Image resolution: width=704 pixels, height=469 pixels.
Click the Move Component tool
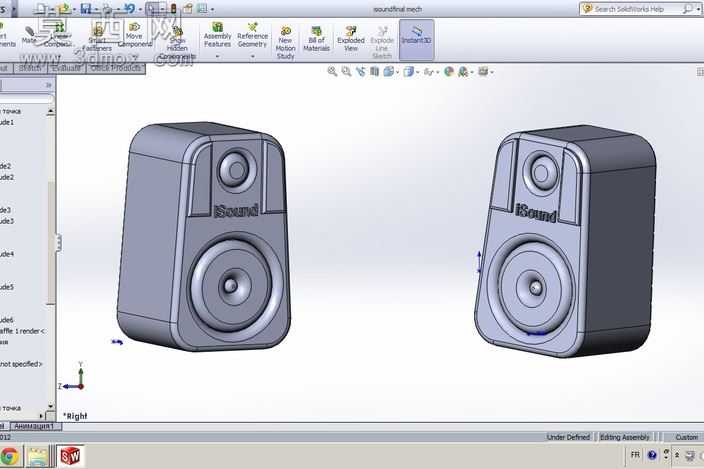(134, 35)
